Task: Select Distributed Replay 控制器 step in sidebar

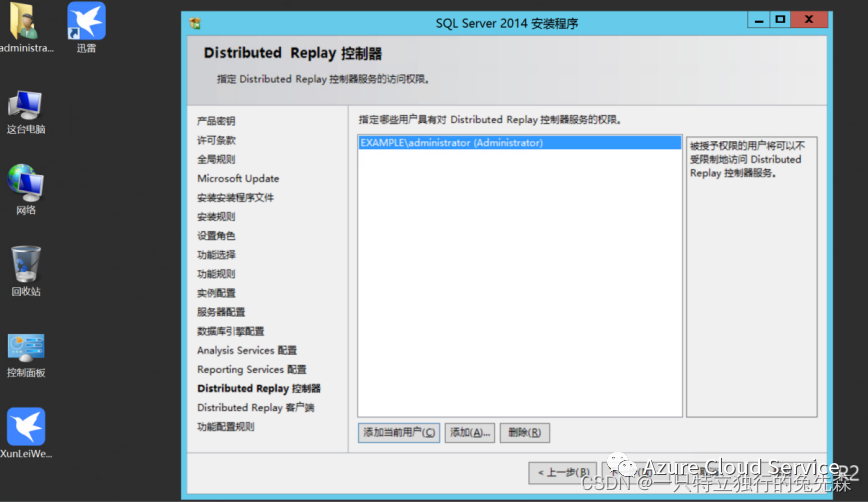Action: tap(259, 389)
